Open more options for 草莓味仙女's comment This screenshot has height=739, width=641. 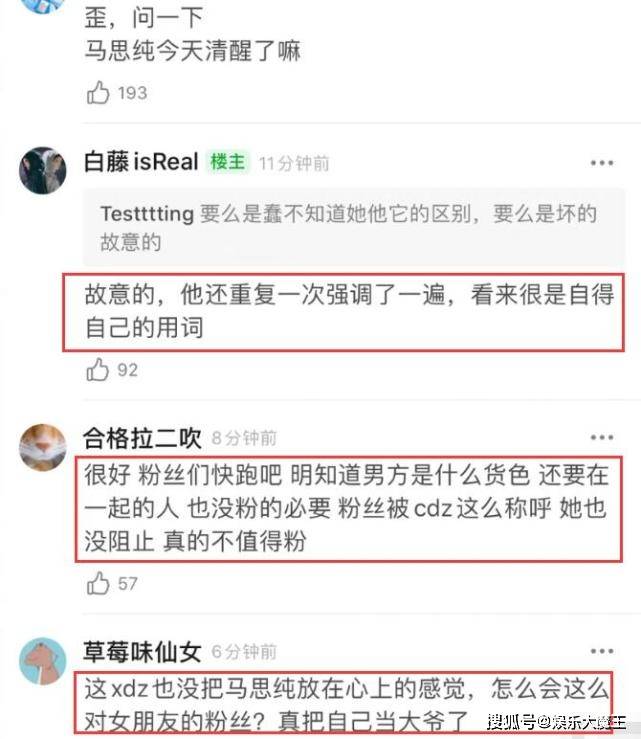coord(602,651)
